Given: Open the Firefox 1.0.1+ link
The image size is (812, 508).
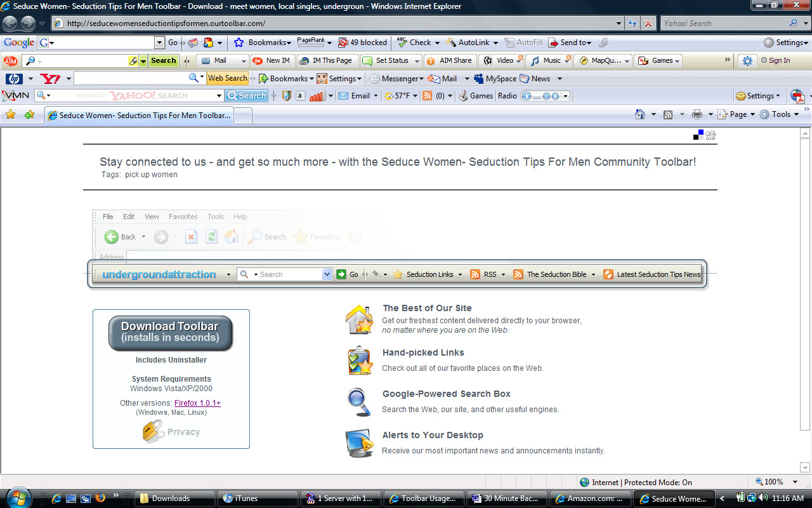Looking at the screenshot, I should (x=197, y=403).
